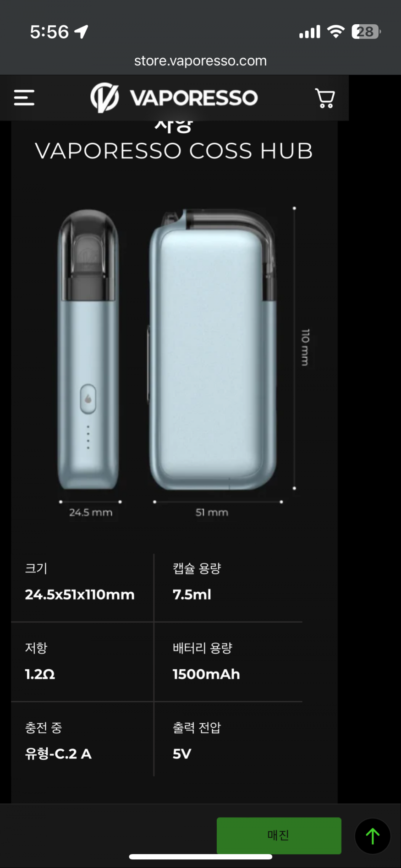Tap the side-view device image
401x868 pixels.
(x=88, y=349)
